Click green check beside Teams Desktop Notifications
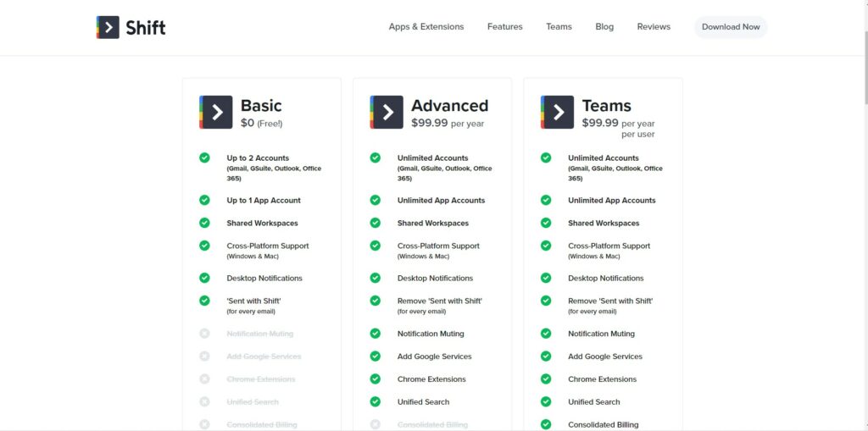This screenshot has width=868, height=431. [546, 278]
